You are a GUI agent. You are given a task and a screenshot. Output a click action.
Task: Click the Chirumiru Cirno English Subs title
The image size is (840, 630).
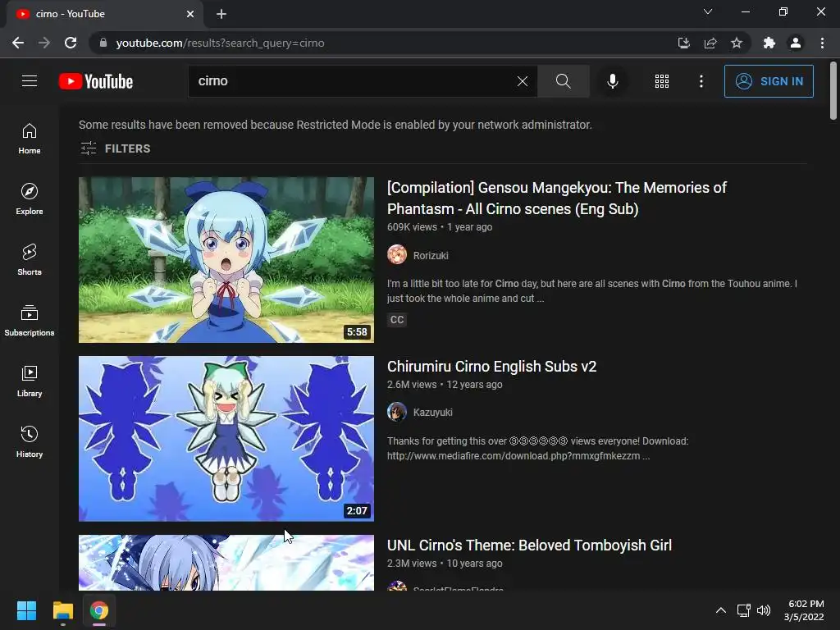pyautogui.click(x=492, y=367)
